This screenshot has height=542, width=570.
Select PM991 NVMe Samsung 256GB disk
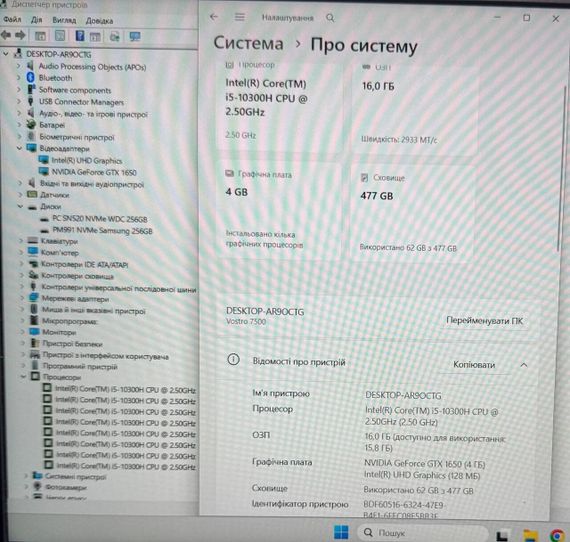click(103, 231)
